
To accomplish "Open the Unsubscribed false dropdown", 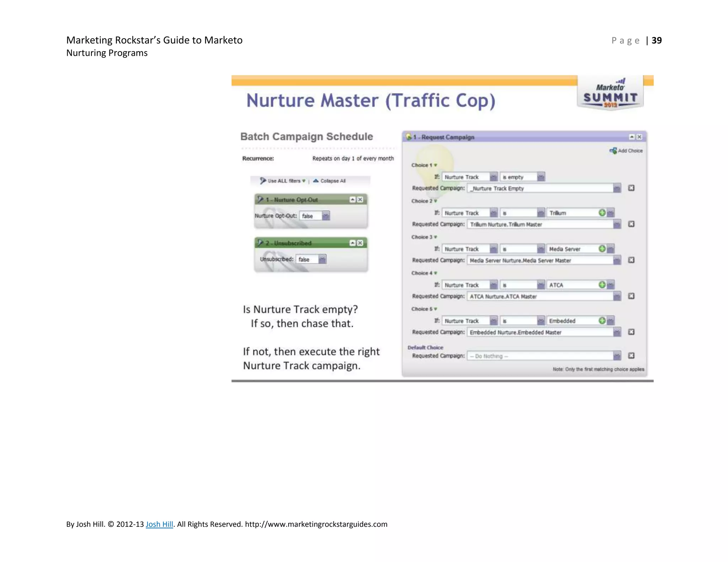I will (x=322, y=259).
